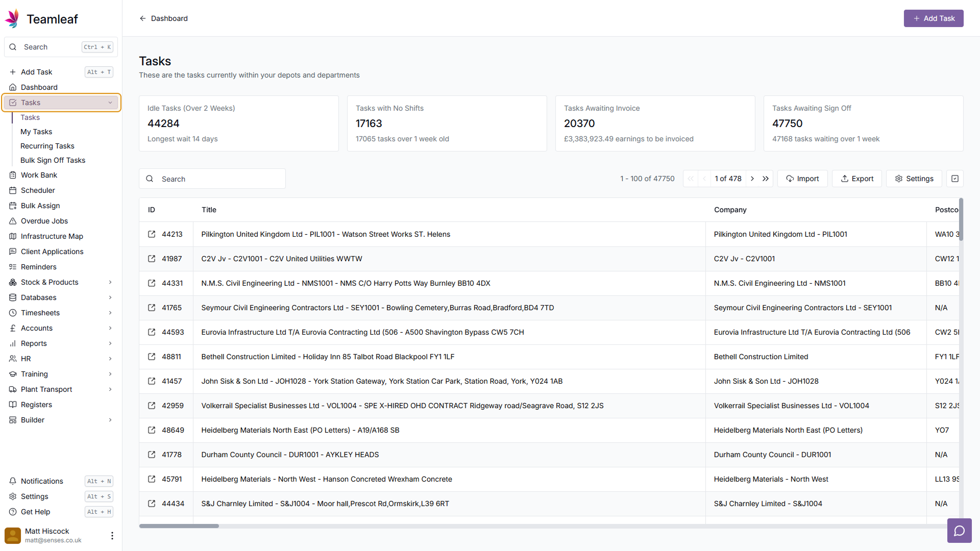Open Bulk Assign in the sidebar
This screenshot has width=980, height=551.
coord(61,206)
